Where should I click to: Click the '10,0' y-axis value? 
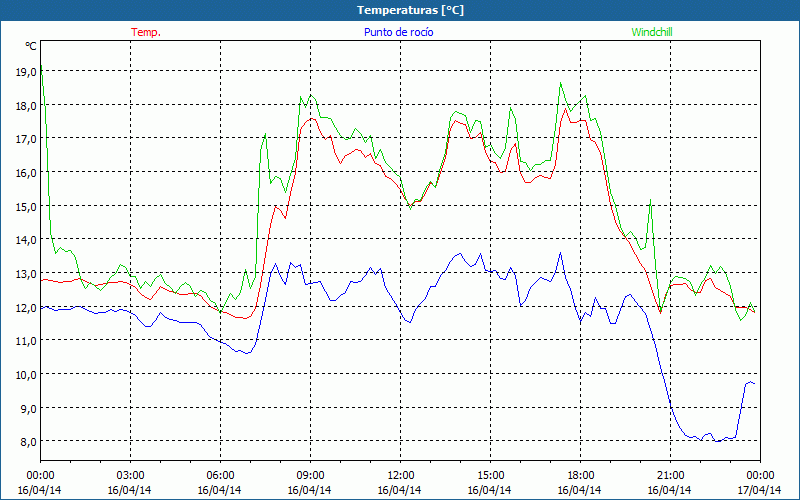pyautogui.click(x=26, y=374)
